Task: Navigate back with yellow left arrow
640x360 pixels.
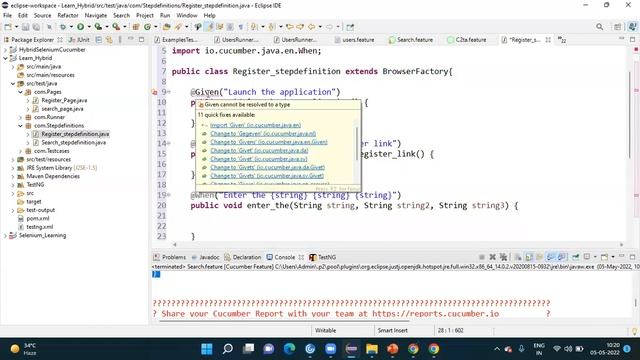Action: pyautogui.click(x=311, y=27)
